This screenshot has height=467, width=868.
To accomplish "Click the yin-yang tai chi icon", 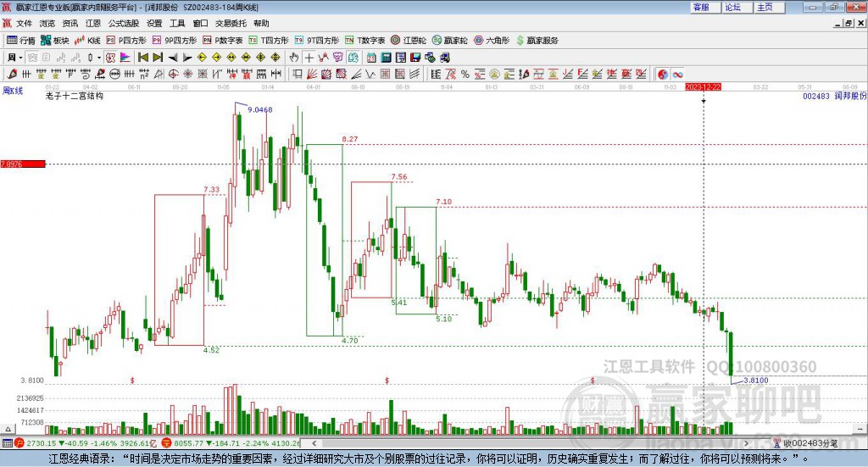I will (663, 74).
